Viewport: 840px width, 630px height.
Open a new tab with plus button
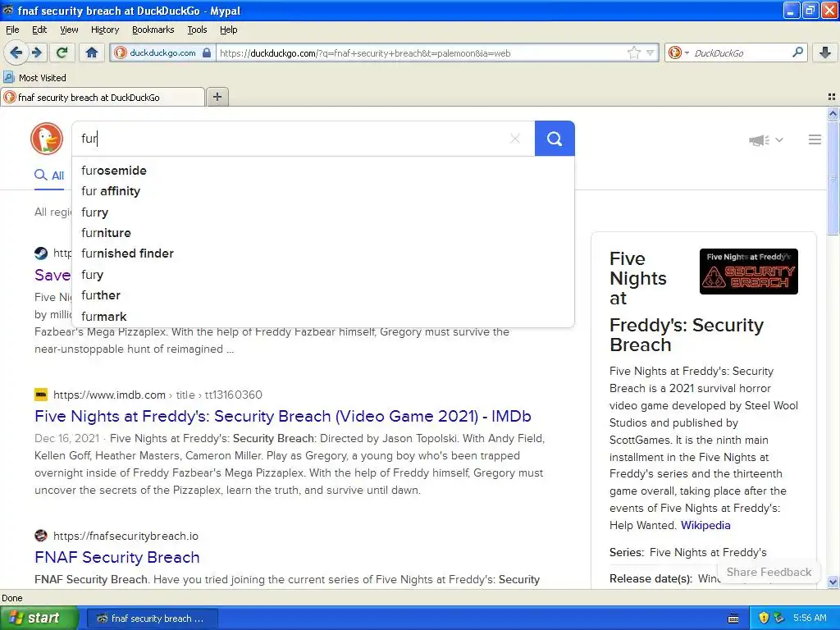(x=217, y=97)
